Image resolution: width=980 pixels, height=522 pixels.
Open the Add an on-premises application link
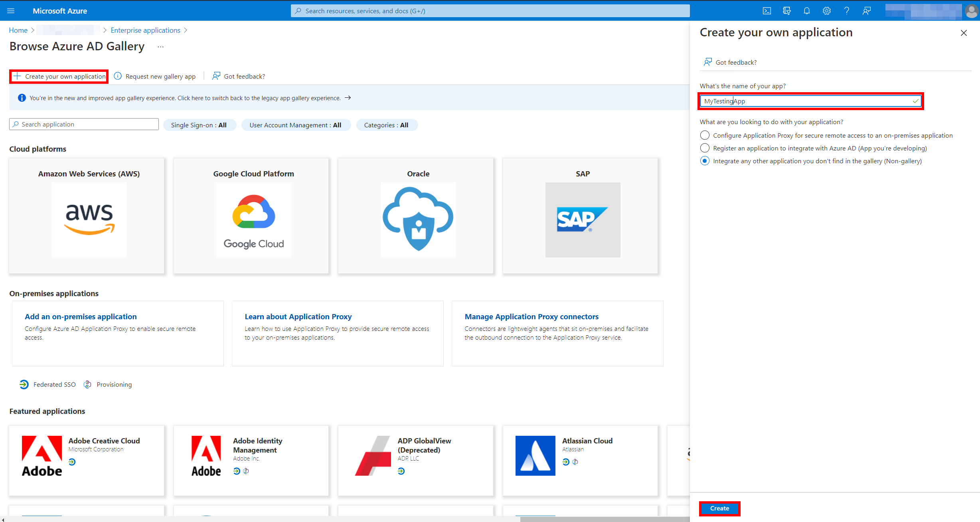tap(81, 316)
